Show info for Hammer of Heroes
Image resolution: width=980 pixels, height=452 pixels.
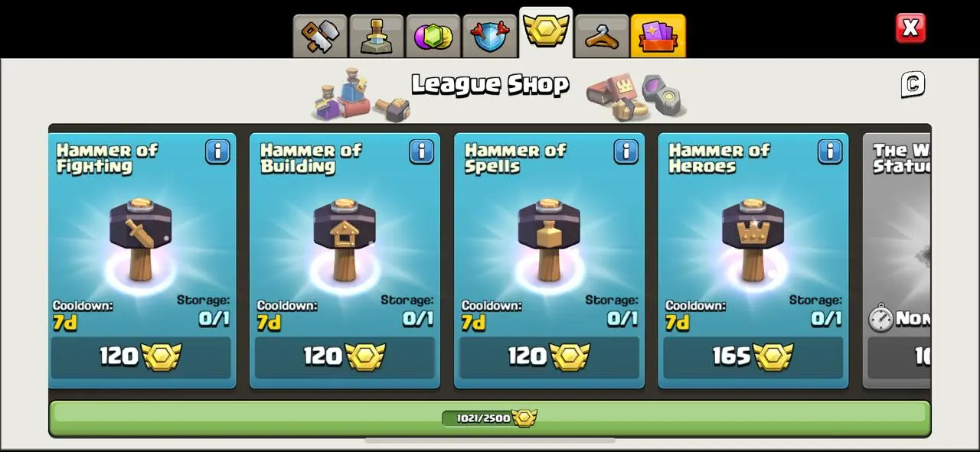[830, 151]
